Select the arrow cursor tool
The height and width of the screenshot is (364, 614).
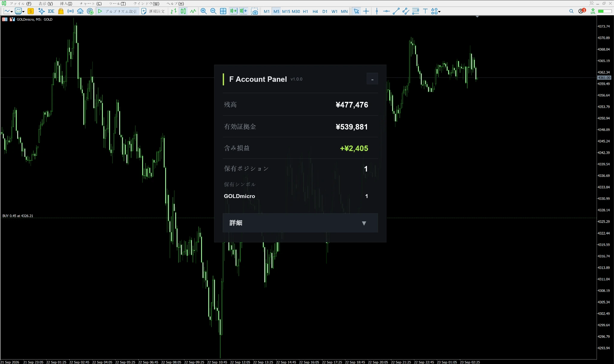pyautogui.click(x=356, y=11)
